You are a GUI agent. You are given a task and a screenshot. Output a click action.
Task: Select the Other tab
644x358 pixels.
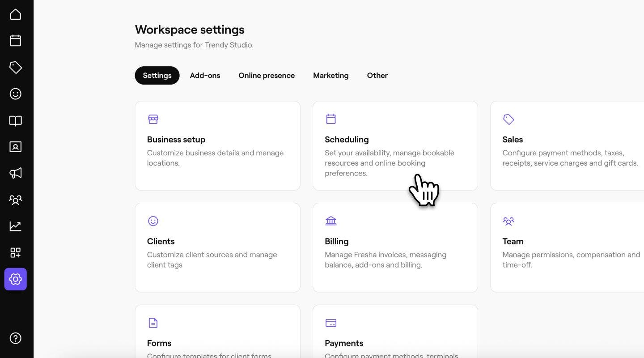pos(377,76)
